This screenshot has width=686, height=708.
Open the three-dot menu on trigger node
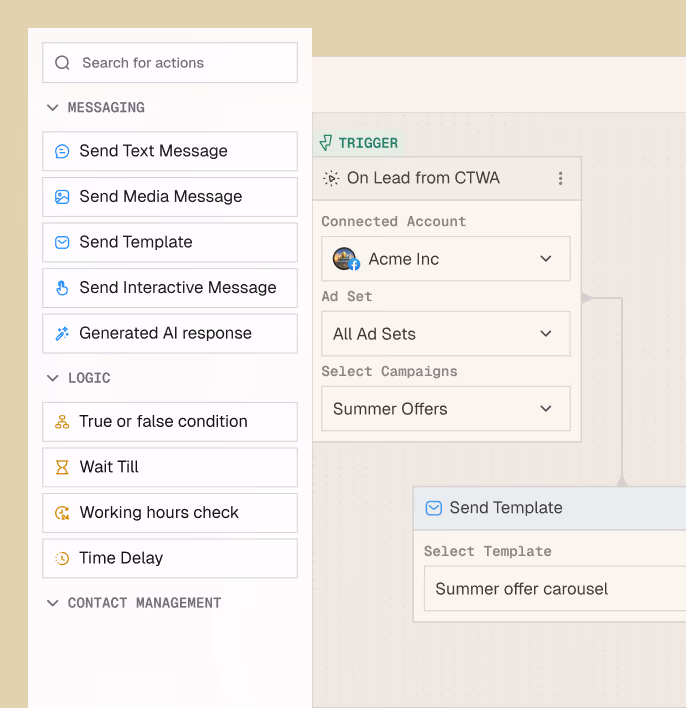coord(560,178)
